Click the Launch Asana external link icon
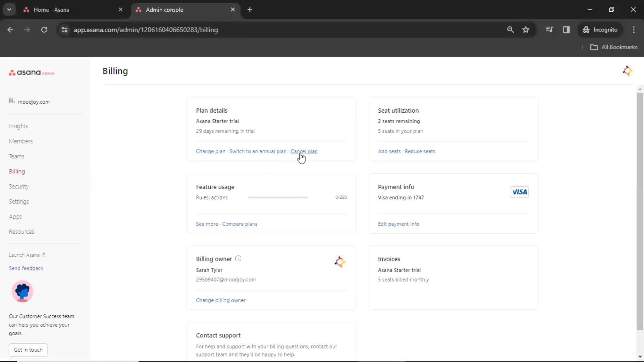 [44, 255]
